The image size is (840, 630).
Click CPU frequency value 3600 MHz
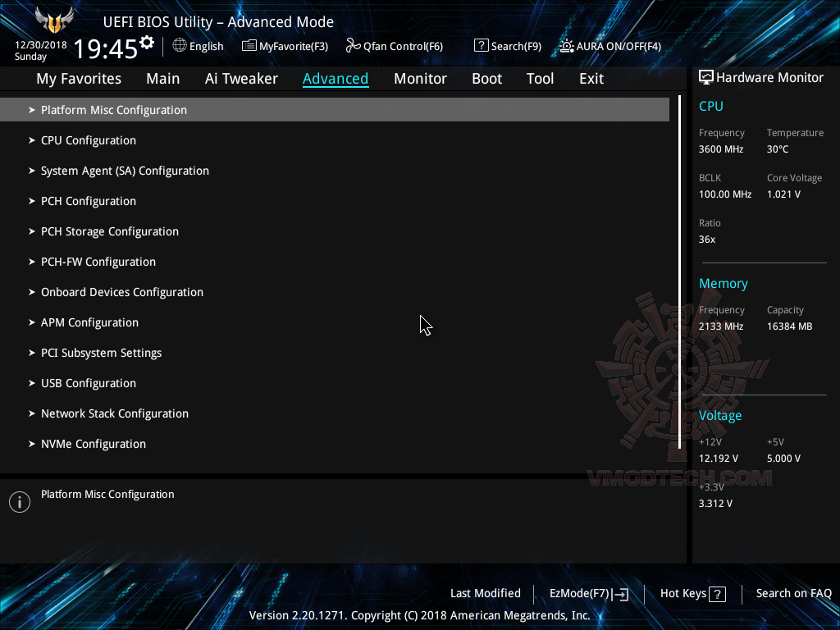click(721, 149)
